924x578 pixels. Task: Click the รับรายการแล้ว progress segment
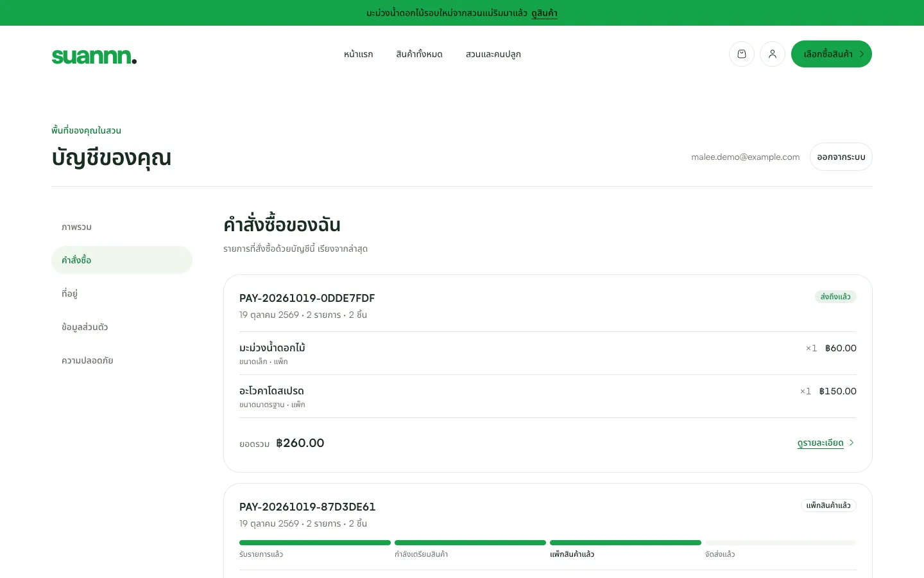point(315,543)
